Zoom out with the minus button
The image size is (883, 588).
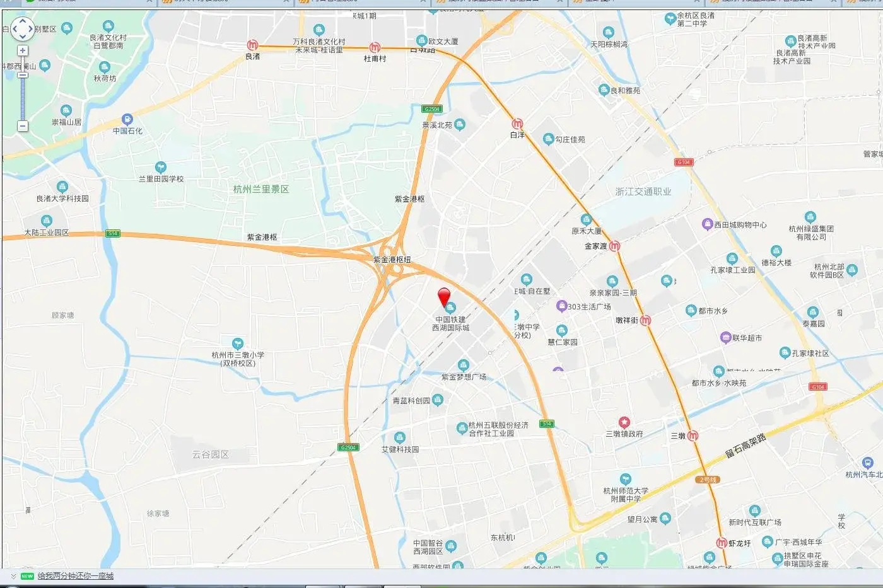pyautogui.click(x=23, y=125)
